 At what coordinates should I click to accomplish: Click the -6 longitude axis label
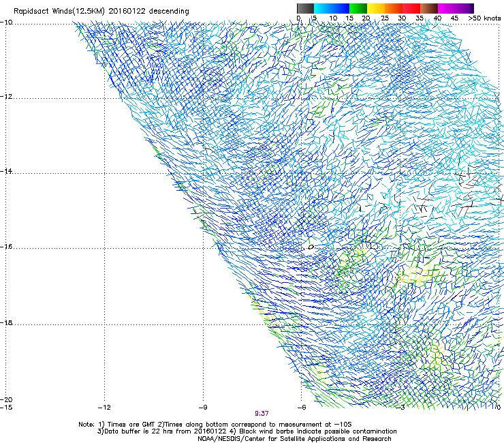[302, 408]
